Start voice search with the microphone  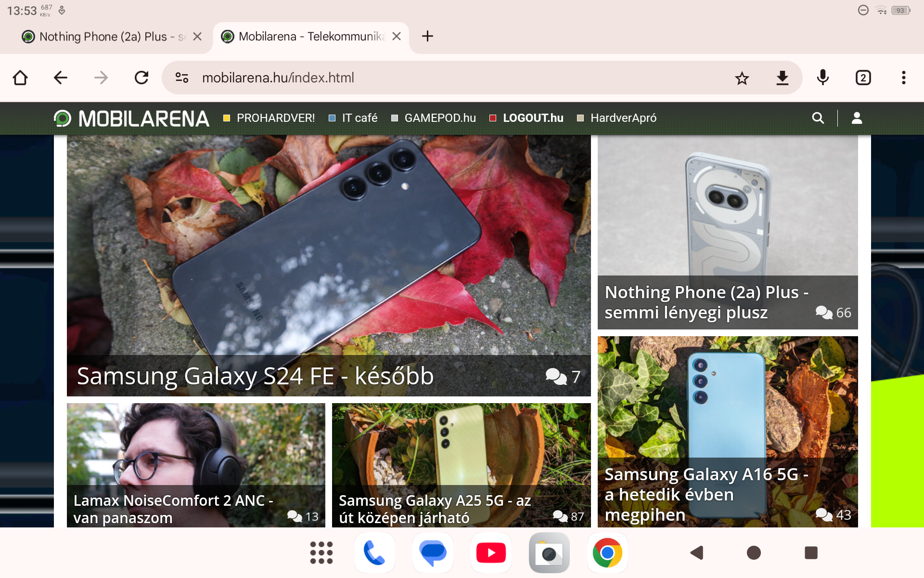(823, 78)
